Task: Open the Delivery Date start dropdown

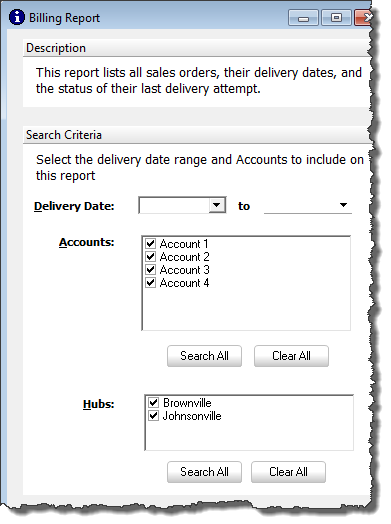Action: pos(217,205)
